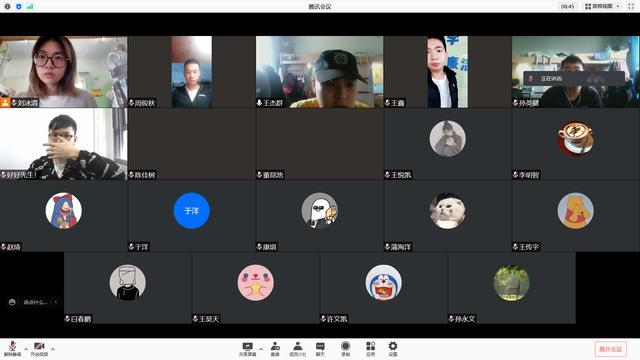Viewport: 640px width, 360px height.
Task: Open meeting settings gear
Action: click(393, 349)
